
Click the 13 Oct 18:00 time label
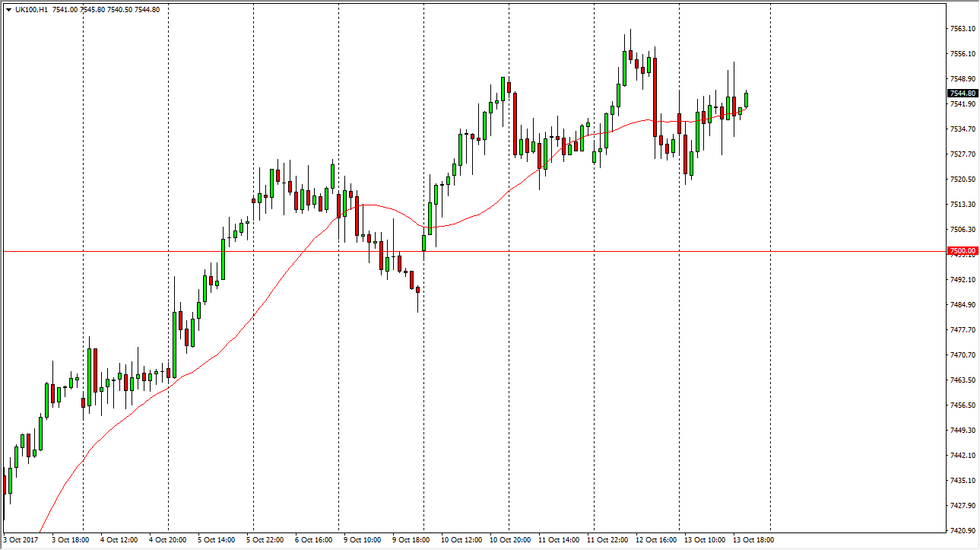pos(752,540)
